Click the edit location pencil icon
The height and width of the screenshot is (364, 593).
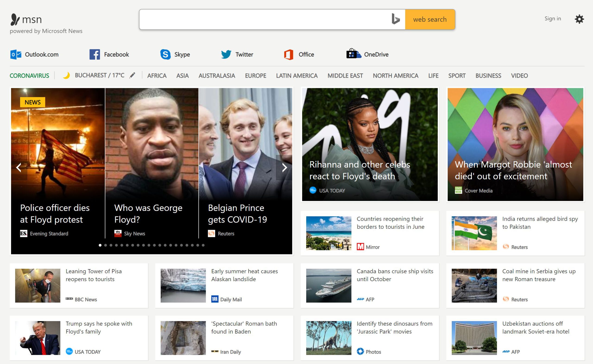(132, 75)
